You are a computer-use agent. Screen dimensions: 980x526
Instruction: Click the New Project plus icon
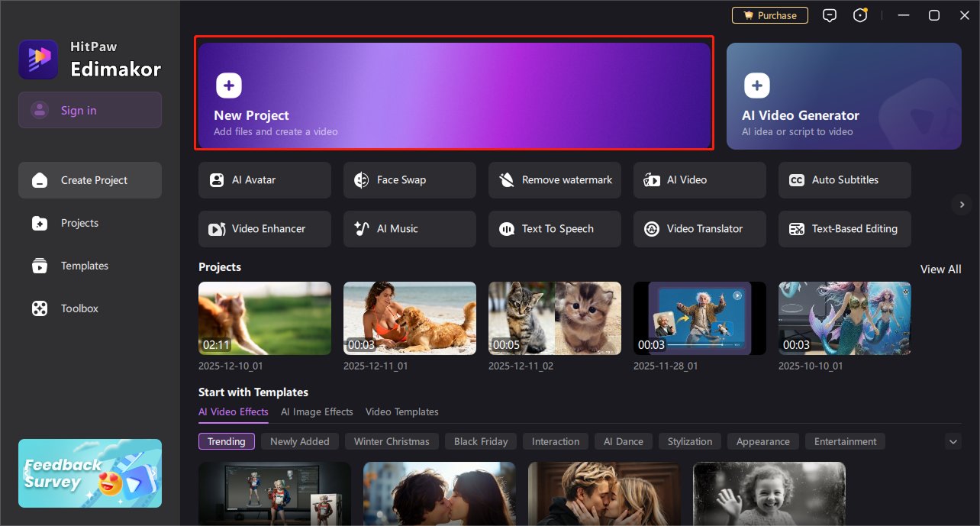229,86
